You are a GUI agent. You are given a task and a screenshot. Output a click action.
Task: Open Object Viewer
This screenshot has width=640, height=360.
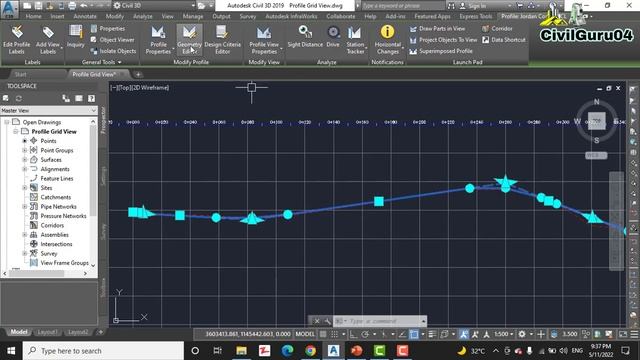112,40
